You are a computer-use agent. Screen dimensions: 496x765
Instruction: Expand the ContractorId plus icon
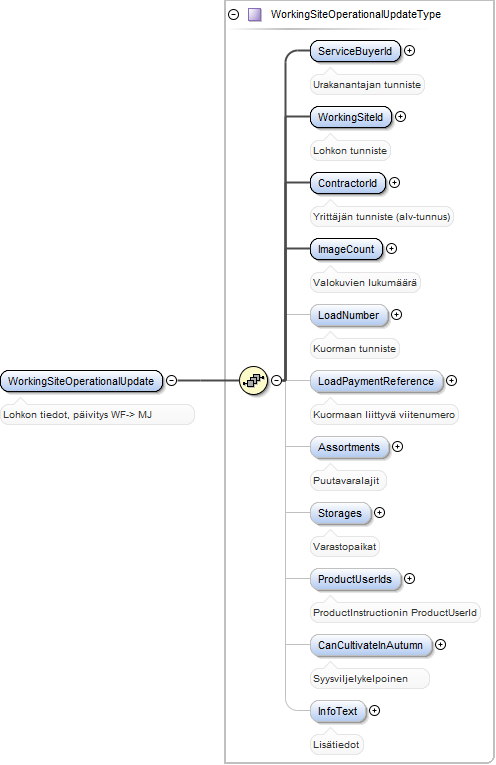coord(395,182)
